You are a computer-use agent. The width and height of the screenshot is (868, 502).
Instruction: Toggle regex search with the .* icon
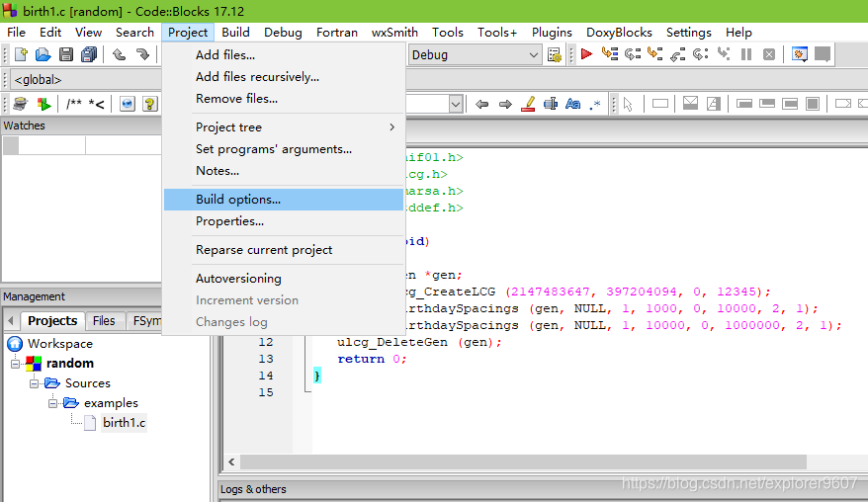click(595, 104)
